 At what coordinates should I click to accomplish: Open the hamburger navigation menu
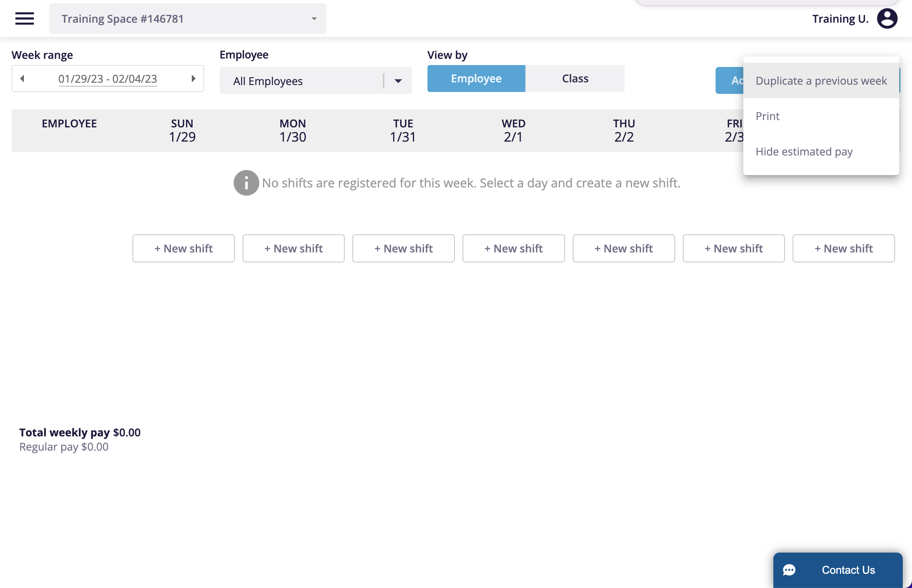[x=24, y=18]
